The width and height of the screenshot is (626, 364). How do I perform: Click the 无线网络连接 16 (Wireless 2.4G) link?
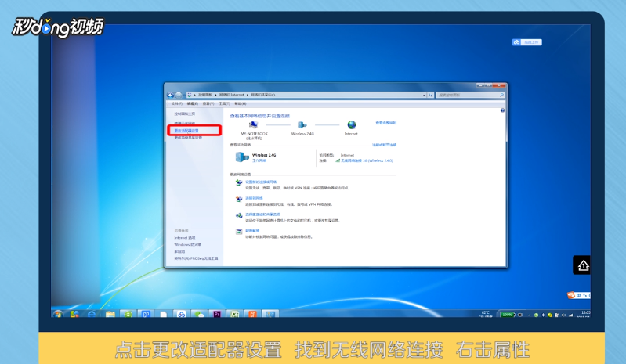coord(367,160)
